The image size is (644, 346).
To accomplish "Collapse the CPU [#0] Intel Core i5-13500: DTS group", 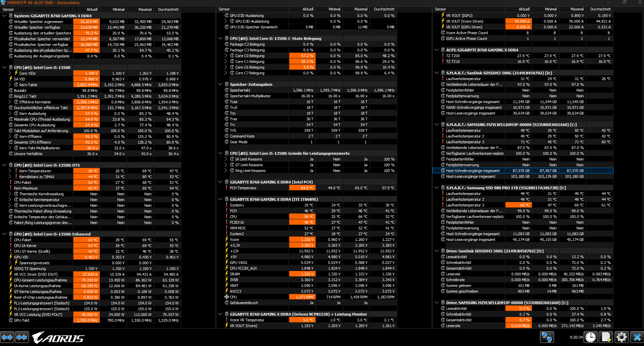I will click(x=4, y=165).
